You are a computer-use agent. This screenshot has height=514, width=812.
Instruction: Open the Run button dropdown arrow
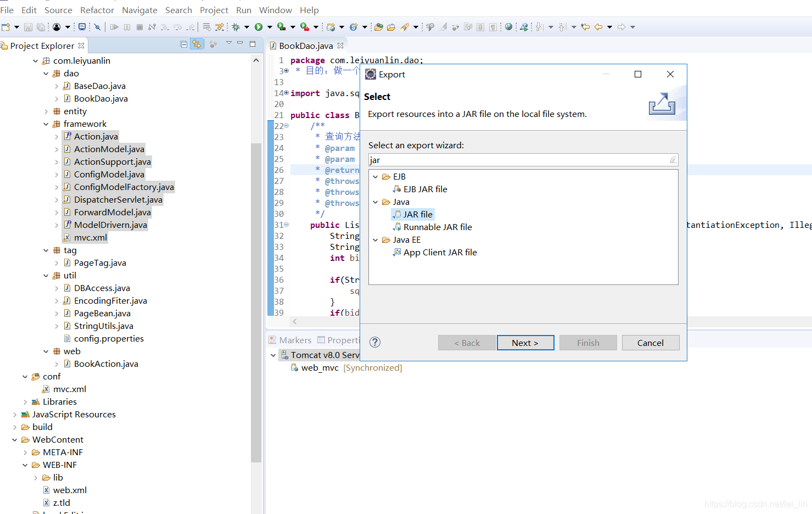click(269, 27)
